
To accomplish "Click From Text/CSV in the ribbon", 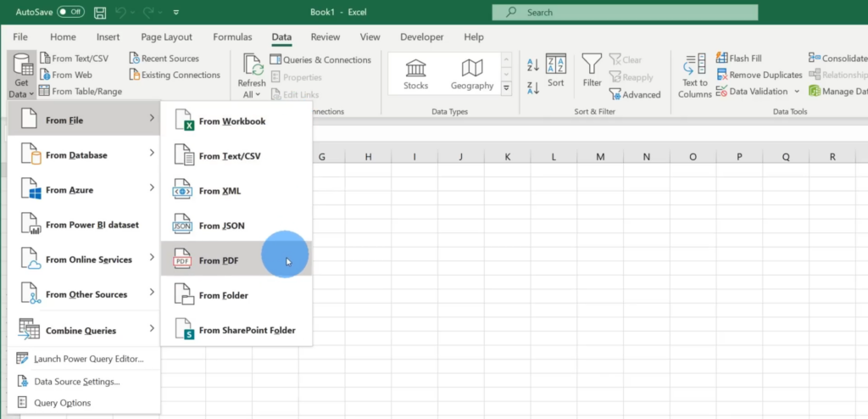I will tap(75, 59).
